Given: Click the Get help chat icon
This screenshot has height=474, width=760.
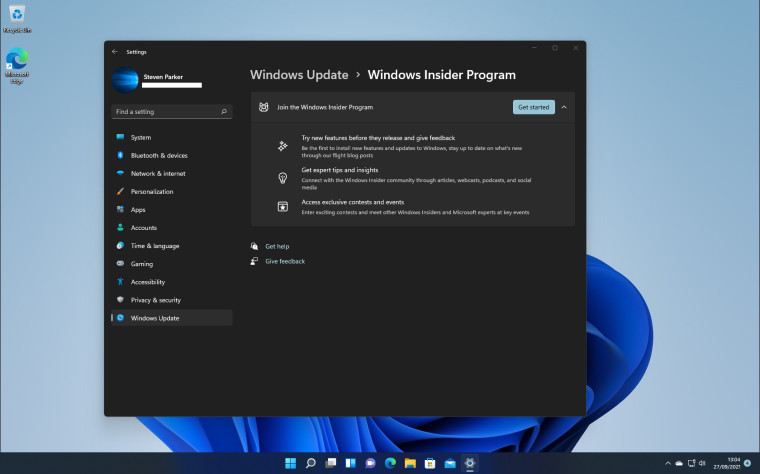Looking at the screenshot, I should point(254,246).
